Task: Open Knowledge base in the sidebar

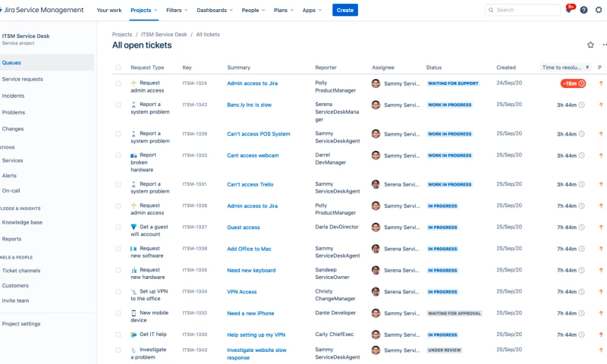Action: point(22,222)
